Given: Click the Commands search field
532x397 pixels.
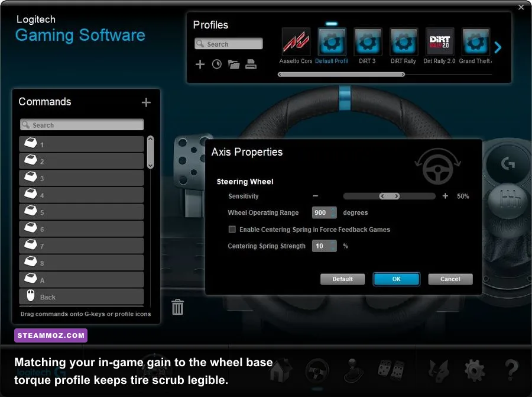Looking at the screenshot, I should point(82,125).
